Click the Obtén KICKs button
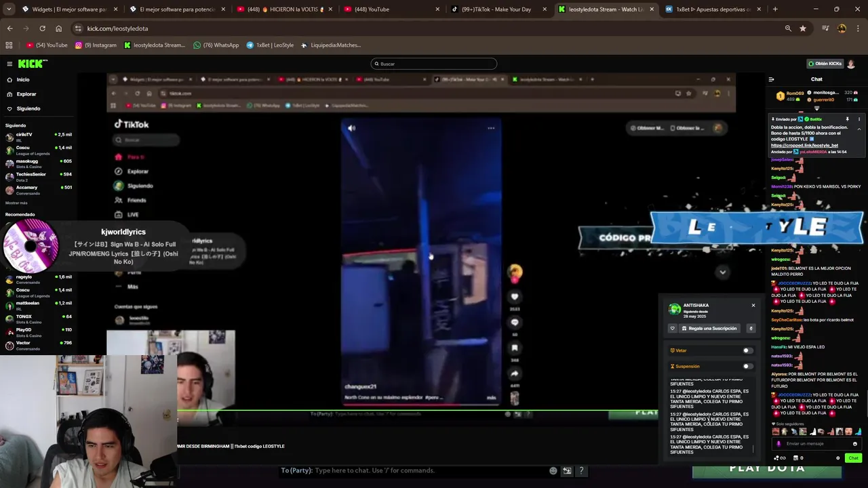 825,64
